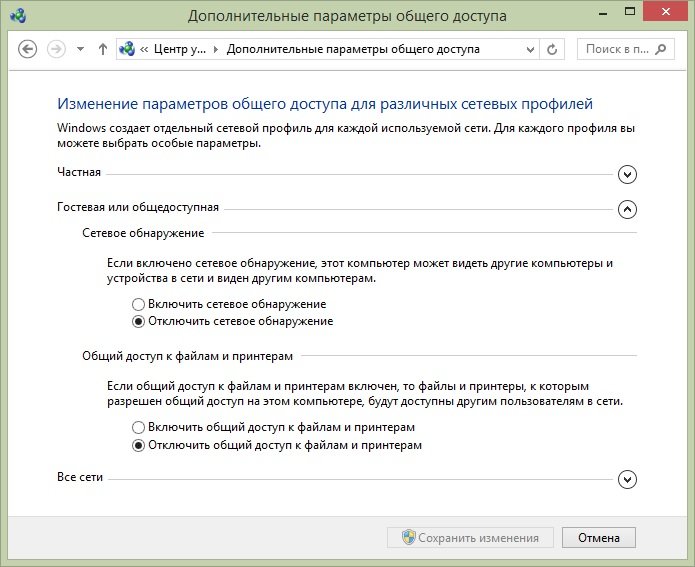695x567 pixels.
Task: Expand the "Все сети" section
Action: [x=627, y=479]
